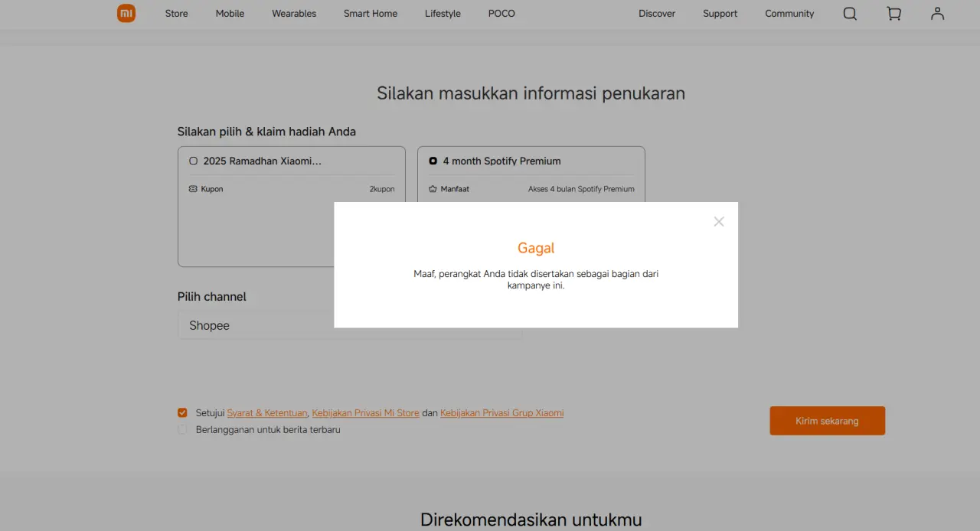Go to Discover page
The image size is (980, 531).
(657, 13)
